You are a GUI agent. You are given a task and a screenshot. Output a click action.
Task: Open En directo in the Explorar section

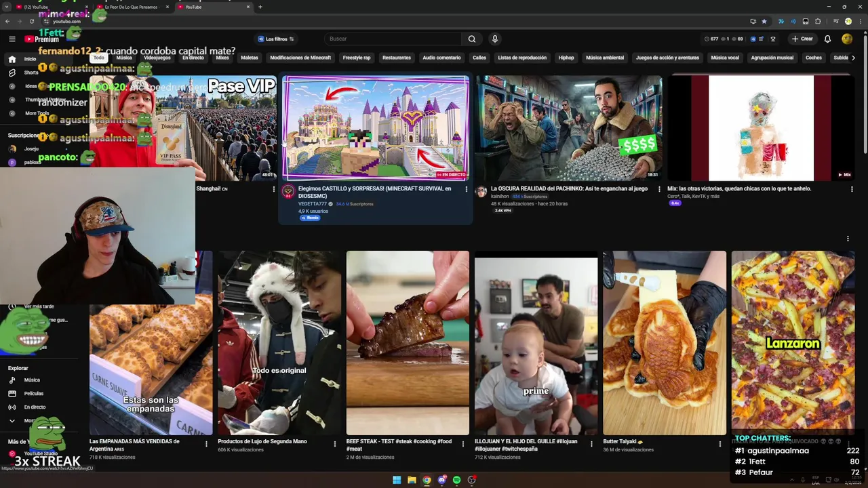point(35,407)
